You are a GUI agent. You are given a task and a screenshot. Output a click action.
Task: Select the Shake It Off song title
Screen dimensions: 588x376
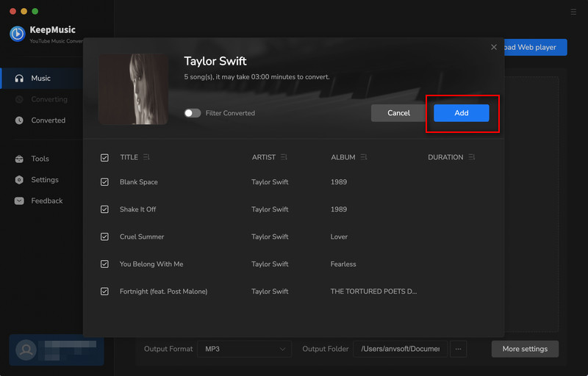click(137, 209)
